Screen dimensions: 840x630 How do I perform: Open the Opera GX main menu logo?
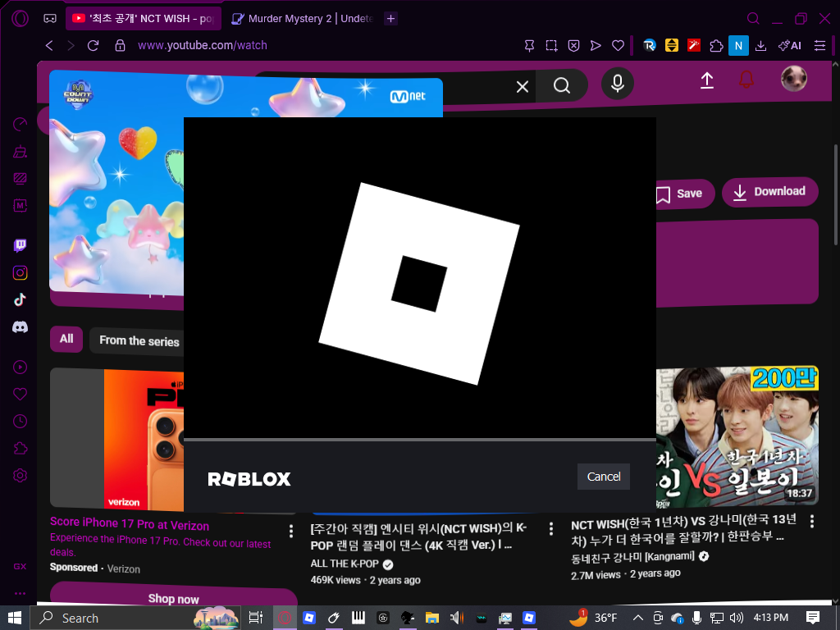point(20,19)
